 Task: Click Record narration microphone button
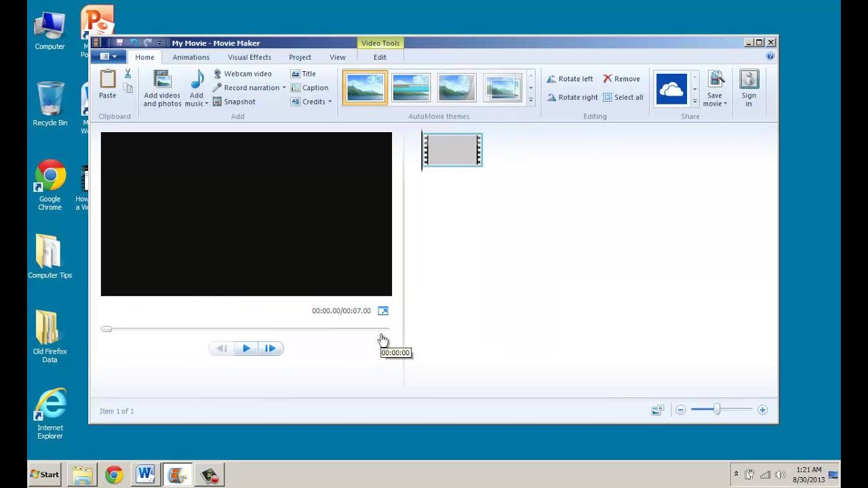coord(245,87)
